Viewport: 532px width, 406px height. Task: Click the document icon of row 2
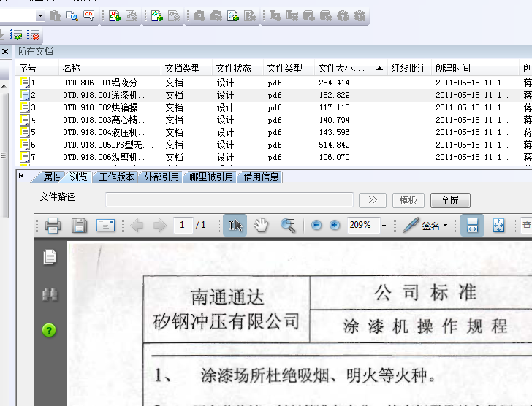tap(24, 95)
